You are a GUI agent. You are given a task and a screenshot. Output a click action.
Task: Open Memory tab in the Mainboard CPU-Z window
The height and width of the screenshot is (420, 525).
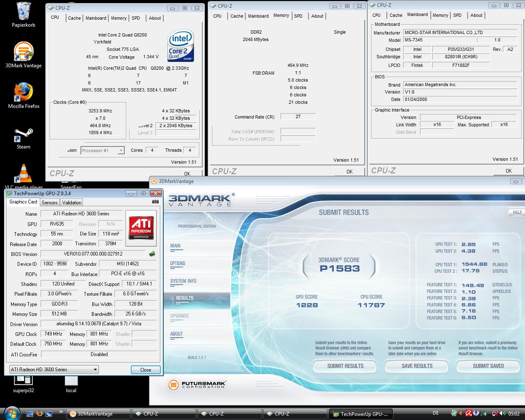(440, 15)
